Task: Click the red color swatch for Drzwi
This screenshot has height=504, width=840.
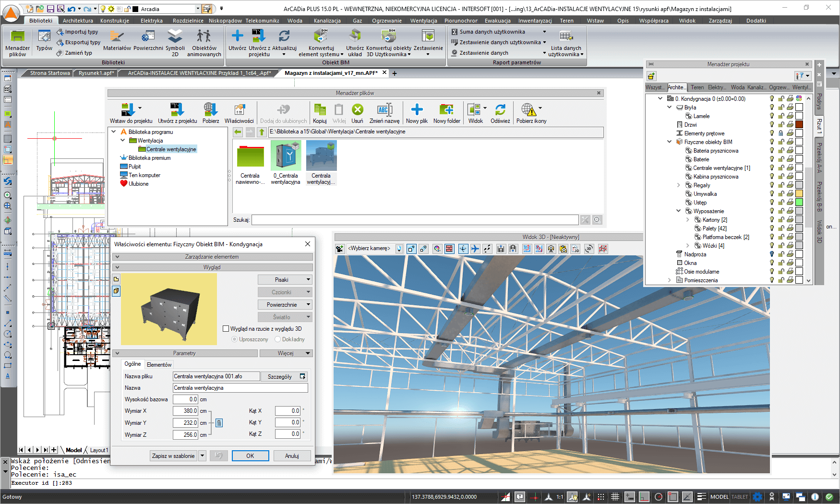Action: [x=799, y=124]
